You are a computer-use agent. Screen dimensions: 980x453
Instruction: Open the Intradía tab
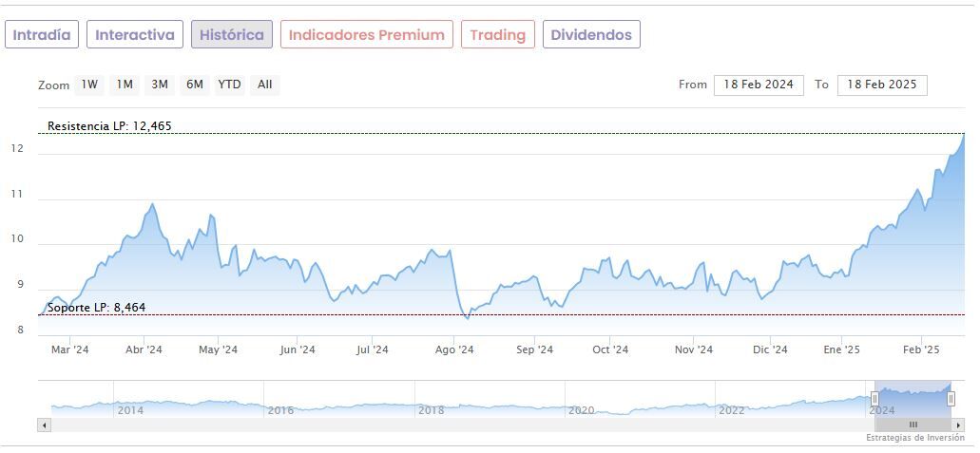click(x=41, y=35)
